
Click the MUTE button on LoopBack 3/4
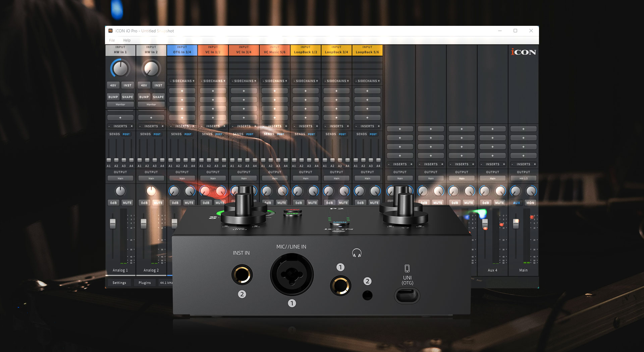point(343,203)
